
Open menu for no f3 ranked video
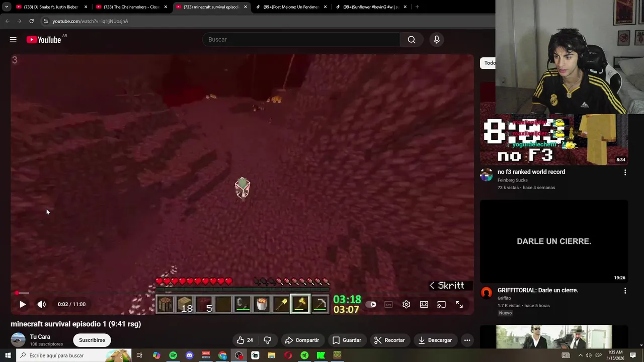click(625, 172)
